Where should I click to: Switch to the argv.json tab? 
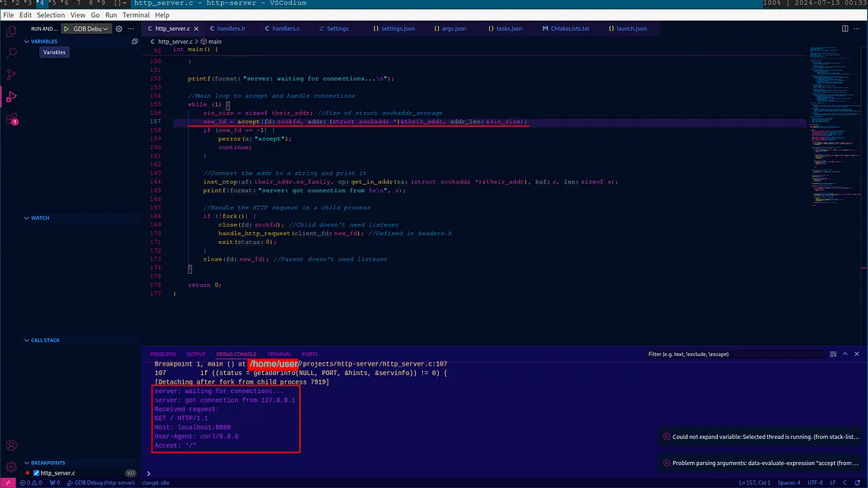450,28
